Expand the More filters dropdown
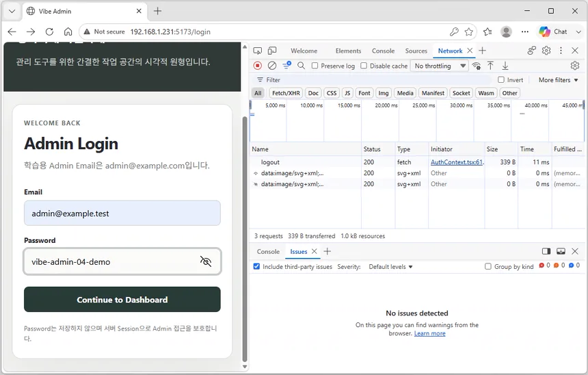The height and width of the screenshot is (375, 588). point(558,80)
